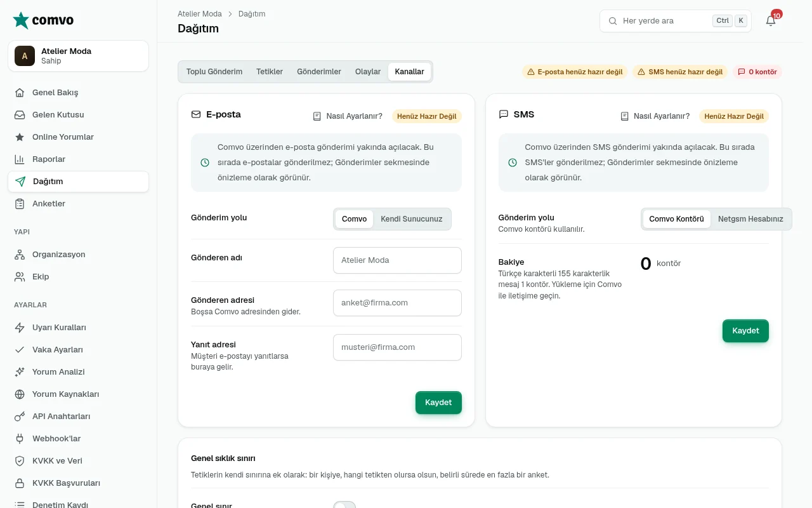The image size is (812, 508).
Task: Open the Denetim Kaydı sidebar item
Action: pos(79,504)
